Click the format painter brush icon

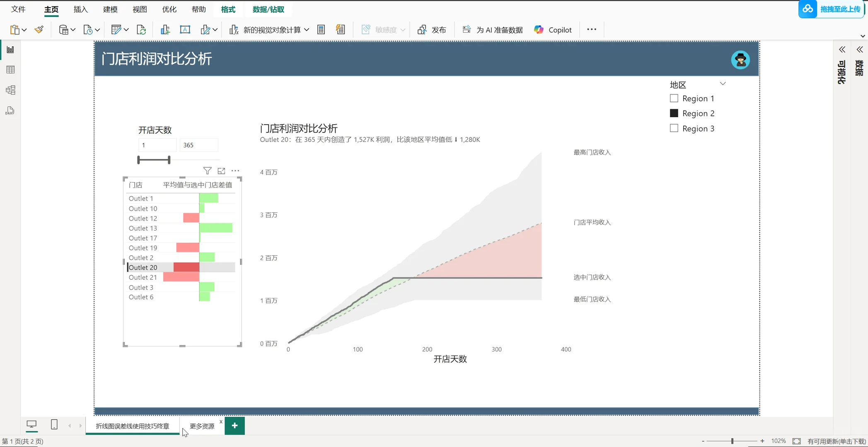pos(39,30)
